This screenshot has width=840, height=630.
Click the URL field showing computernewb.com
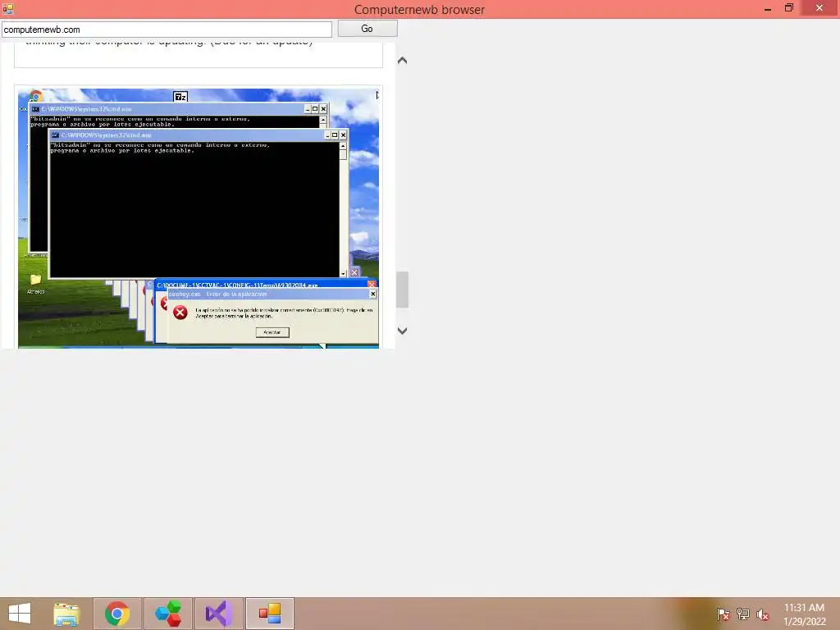coord(167,30)
